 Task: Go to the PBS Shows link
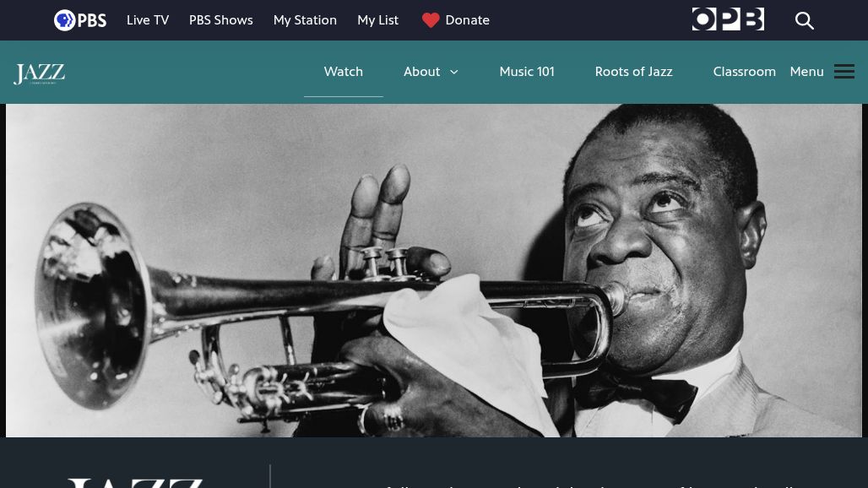coord(221,20)
